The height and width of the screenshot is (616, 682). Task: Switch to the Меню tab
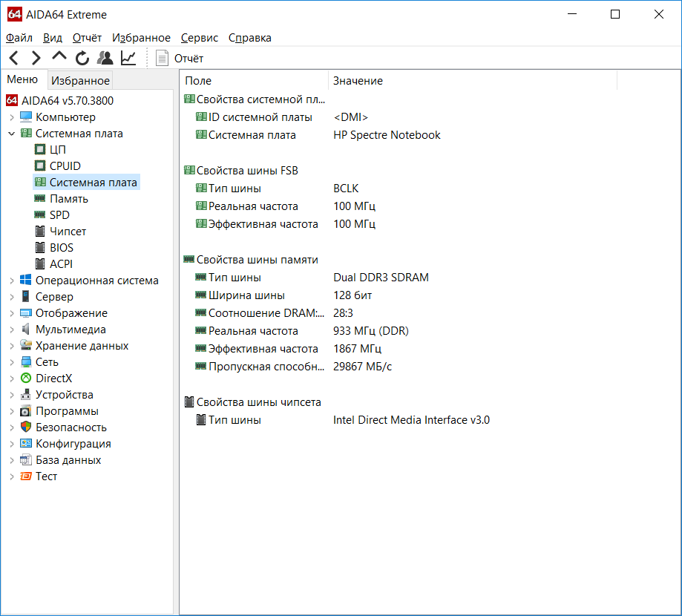point(22,79)
